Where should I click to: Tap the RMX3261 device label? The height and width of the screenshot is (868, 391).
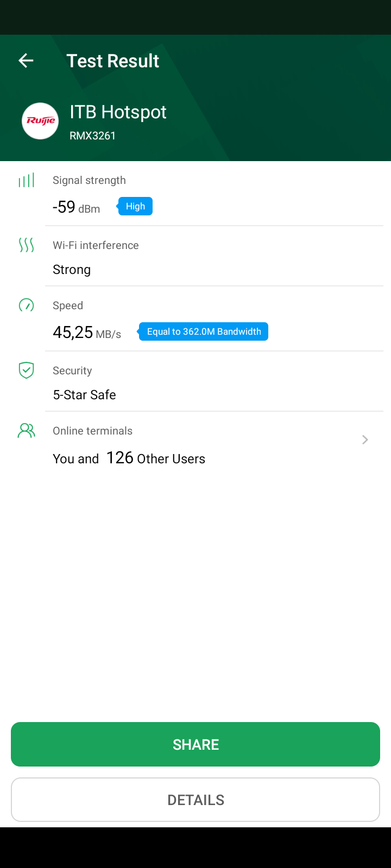click(92, 136)
